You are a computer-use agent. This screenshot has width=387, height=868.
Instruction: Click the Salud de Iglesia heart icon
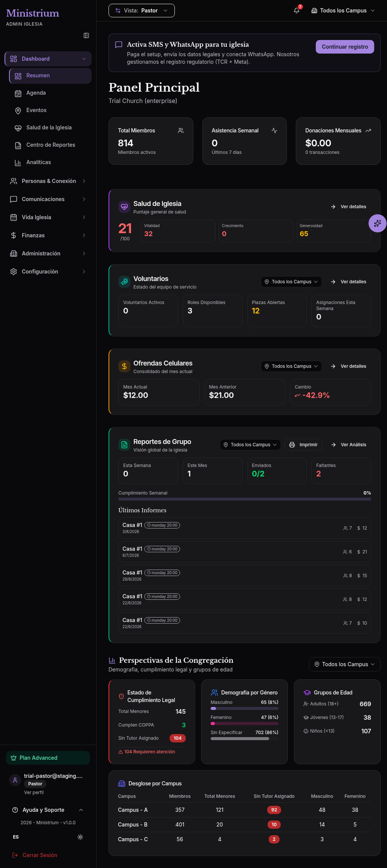[x=124, y=207]
